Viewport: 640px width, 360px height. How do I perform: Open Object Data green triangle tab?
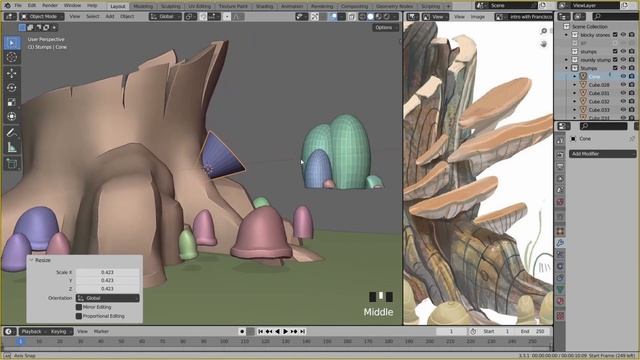coord(560,289)
